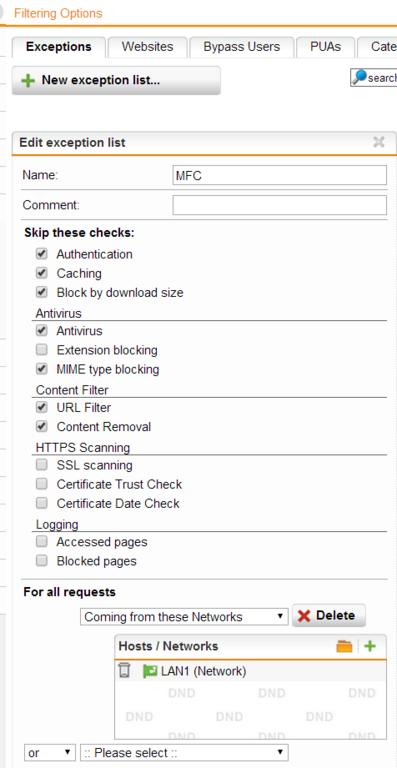The height and width of the screenshot is (768, 397).
Task: Click the empty Comment field
Action: 280,205
